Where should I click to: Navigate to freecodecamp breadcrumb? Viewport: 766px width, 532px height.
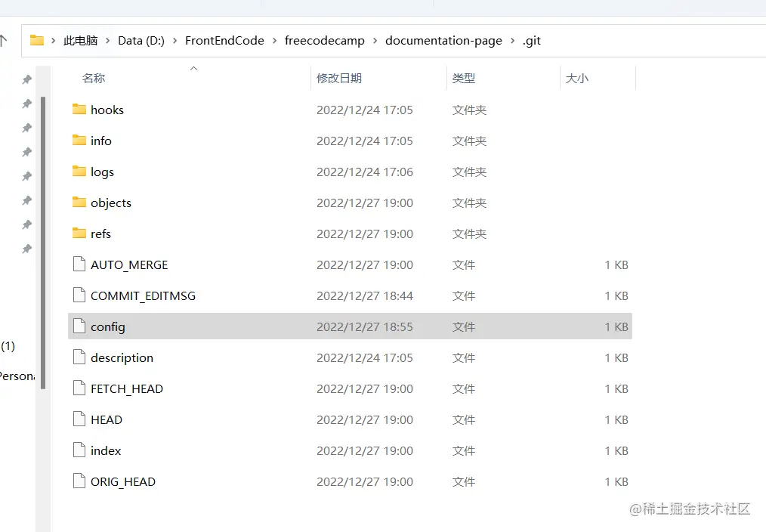[324, 41]
